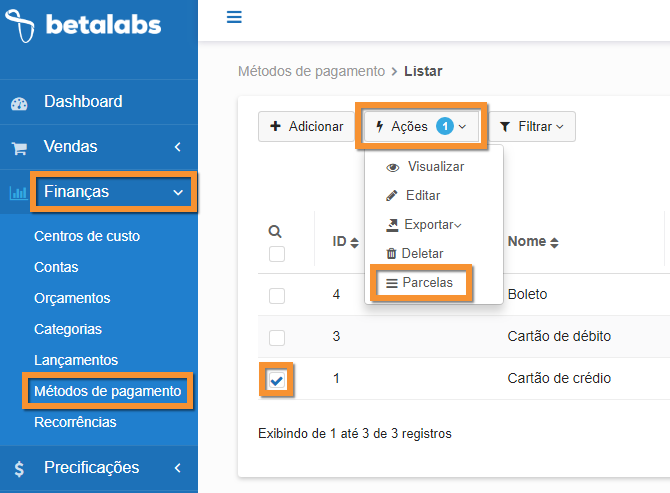Click the betalabs logo

coord(83,26)
